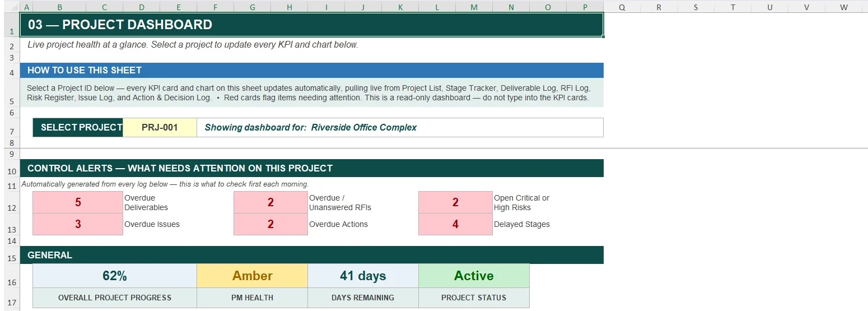Click the 'Live project health at a glance' subtitle

193,45
